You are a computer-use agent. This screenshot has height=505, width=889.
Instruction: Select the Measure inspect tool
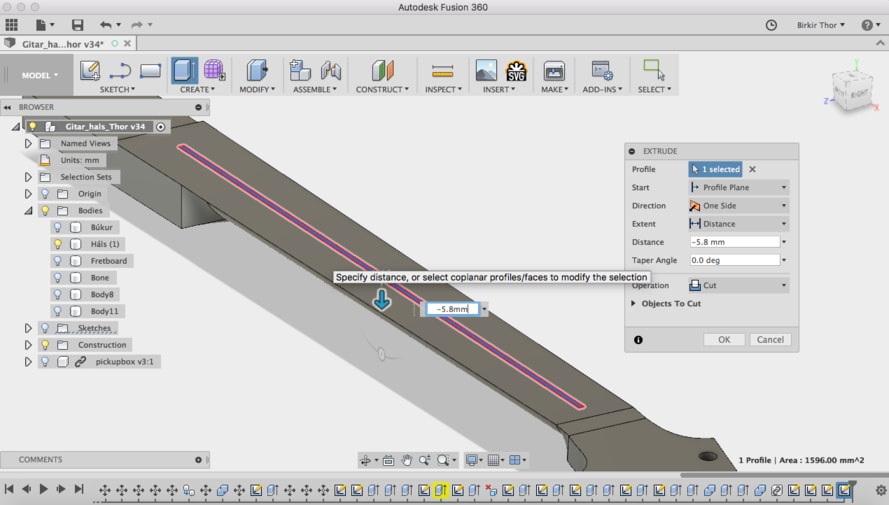click(x=442, y=71)
